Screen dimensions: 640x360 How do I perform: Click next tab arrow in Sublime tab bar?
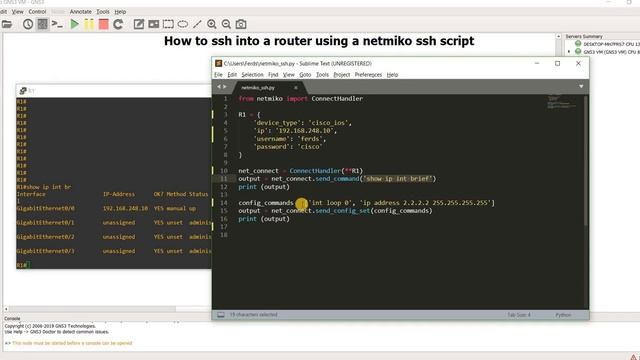click(x=224, y=87)
